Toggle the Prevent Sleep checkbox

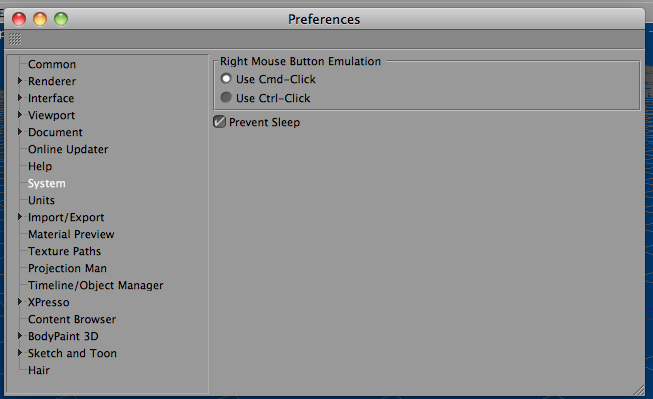219,122
